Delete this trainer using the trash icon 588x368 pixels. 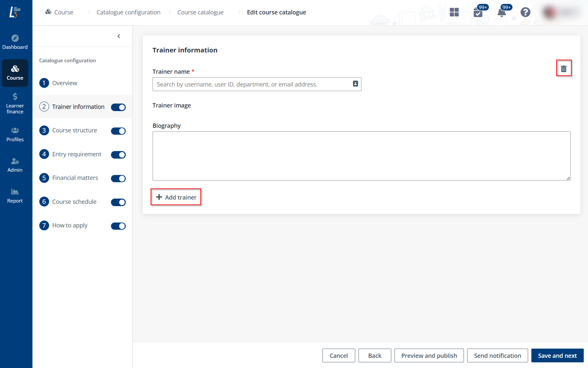564,68
